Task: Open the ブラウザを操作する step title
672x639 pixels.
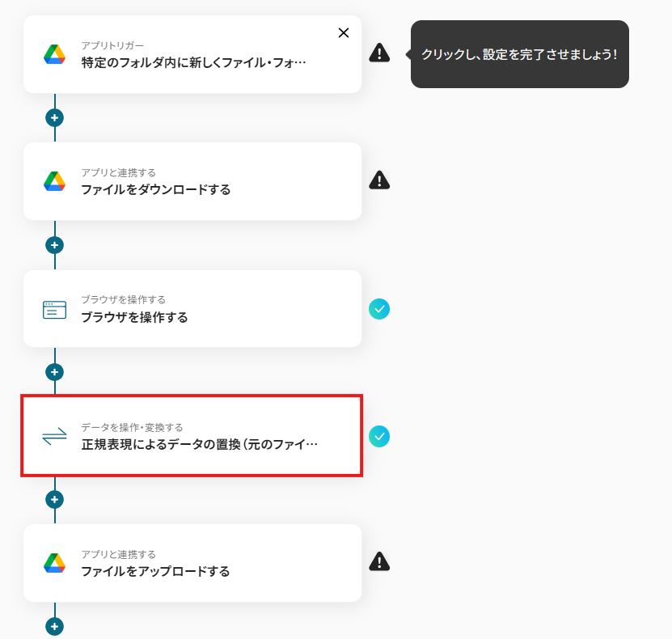Action: [134, 317]
